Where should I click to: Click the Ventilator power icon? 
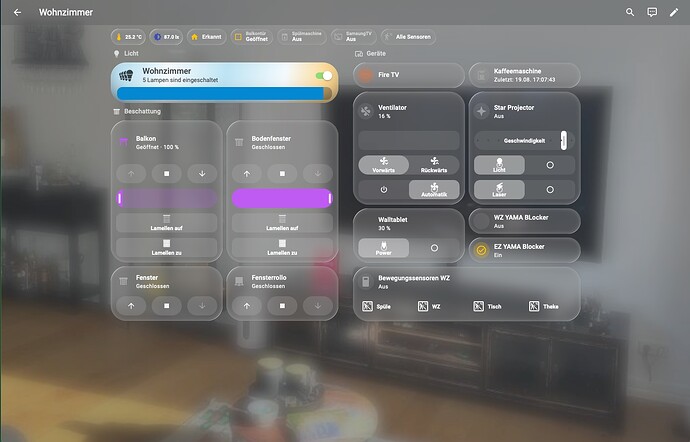(384, 190)
